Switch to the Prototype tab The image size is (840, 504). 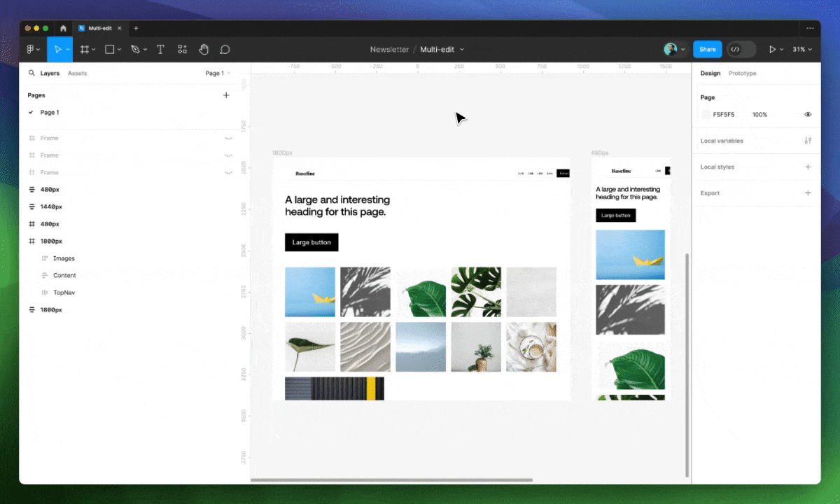coord(742,73)
